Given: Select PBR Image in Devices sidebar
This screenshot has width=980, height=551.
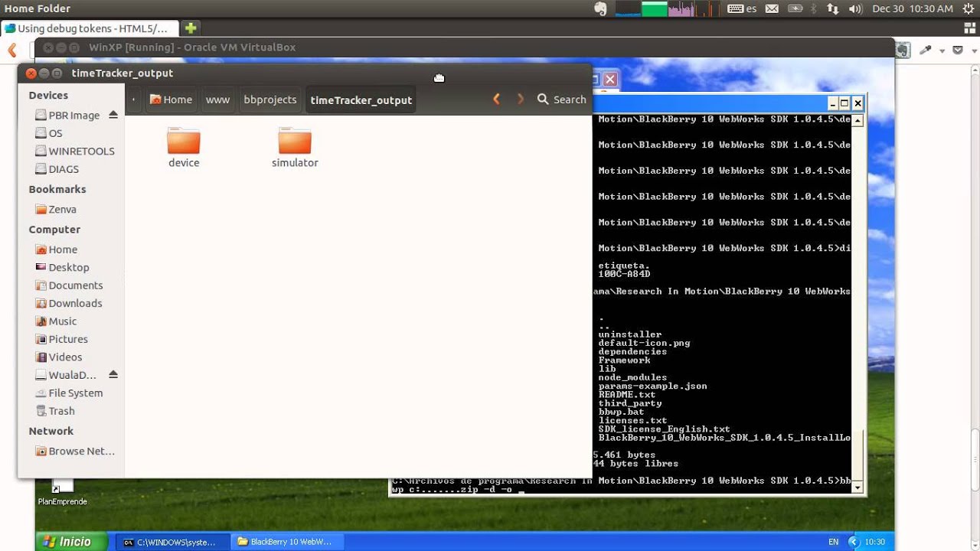Looking at the screenshot, I should 73,115.
